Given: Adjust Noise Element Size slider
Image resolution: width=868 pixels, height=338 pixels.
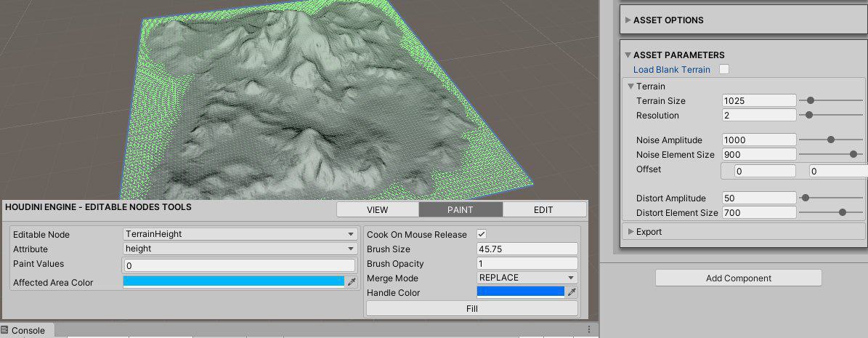Looking at the screenshot, I should 830,154.
